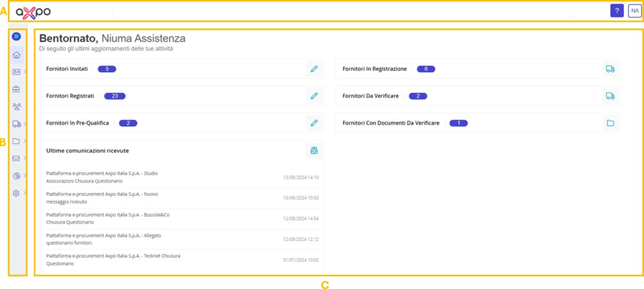Open the settings gear icon in sidebar

pos(16,193)
